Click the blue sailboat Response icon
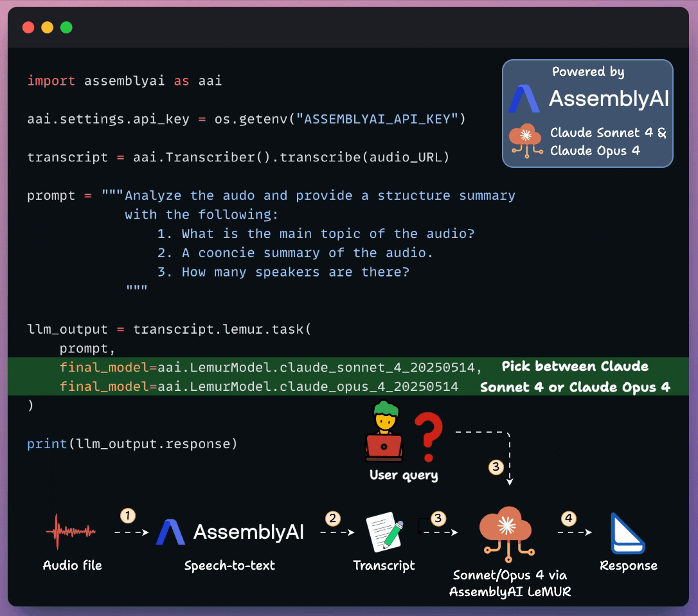Viewport: 698px width, 616px height. pos(627,533)
